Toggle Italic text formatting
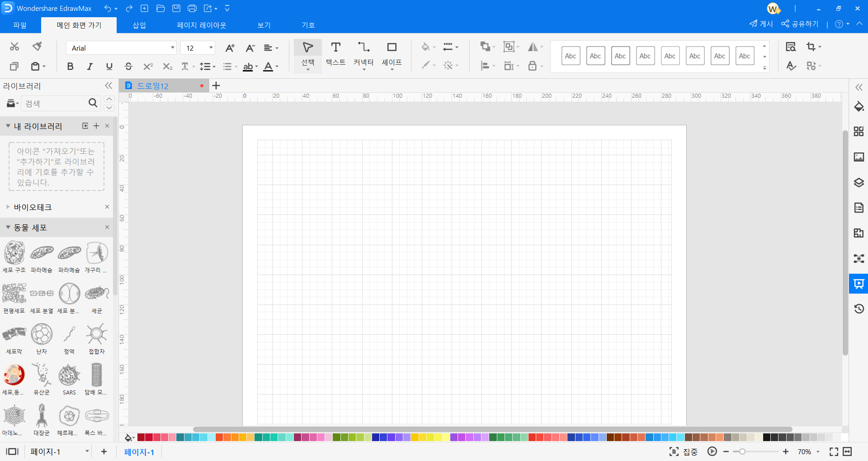 click(90, 67)
